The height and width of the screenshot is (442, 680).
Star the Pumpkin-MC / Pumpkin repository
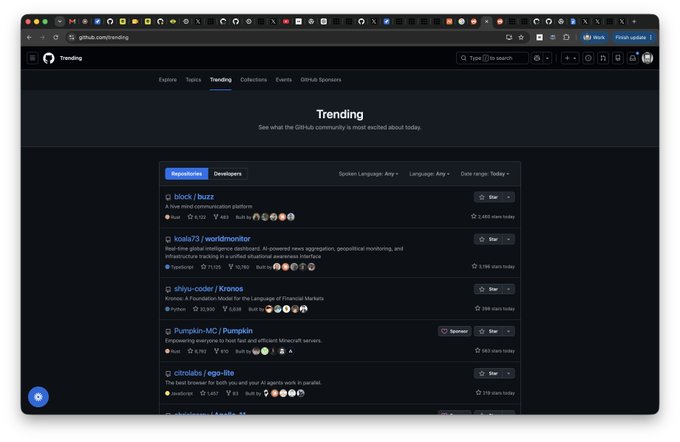click(488, 331)
